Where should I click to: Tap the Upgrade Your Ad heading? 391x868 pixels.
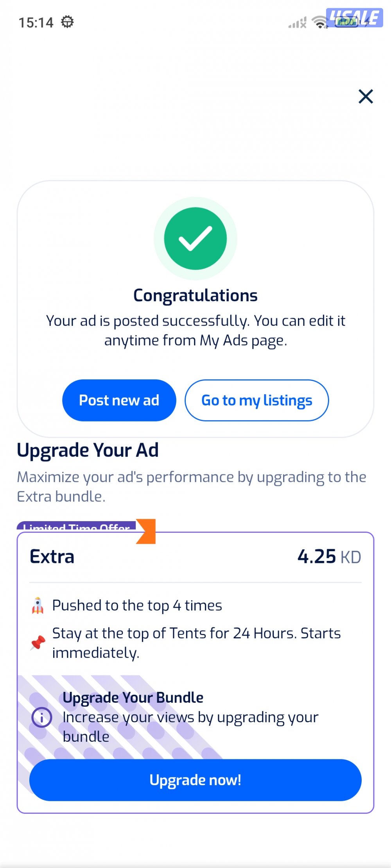(x=88, y=450)
